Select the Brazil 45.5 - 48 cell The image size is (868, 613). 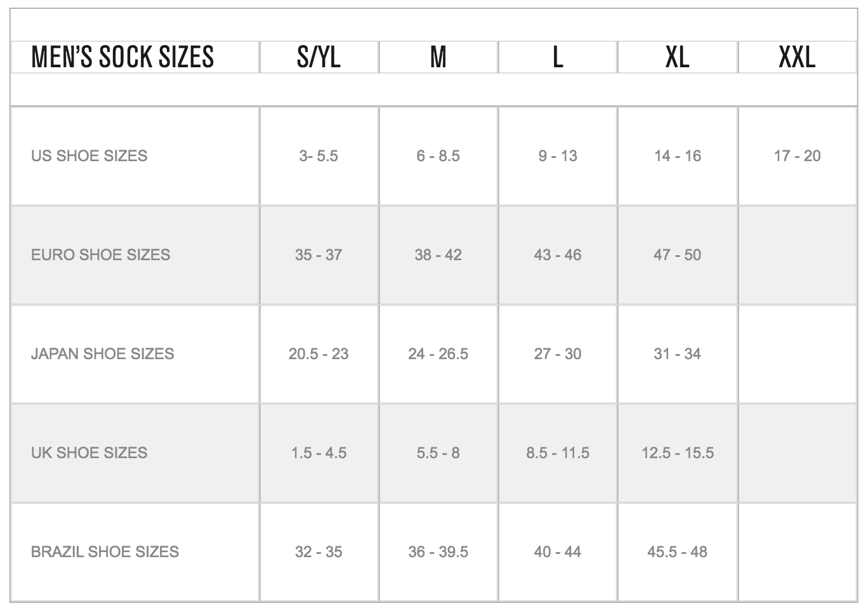click(x=677, y=552)
